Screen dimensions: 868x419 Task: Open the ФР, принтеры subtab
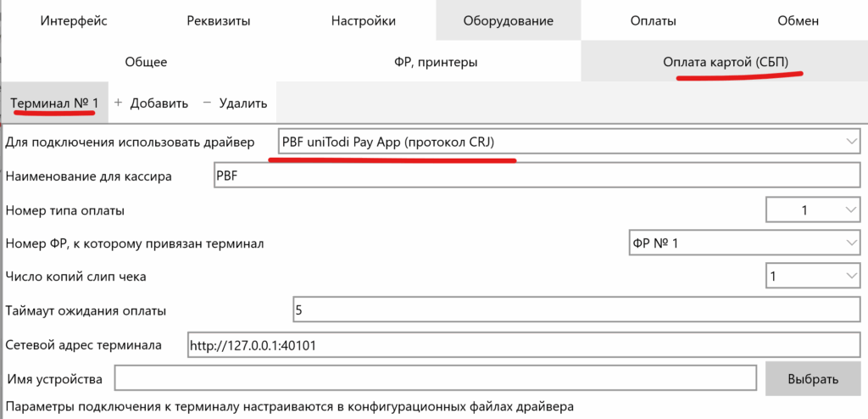point(435,61)
